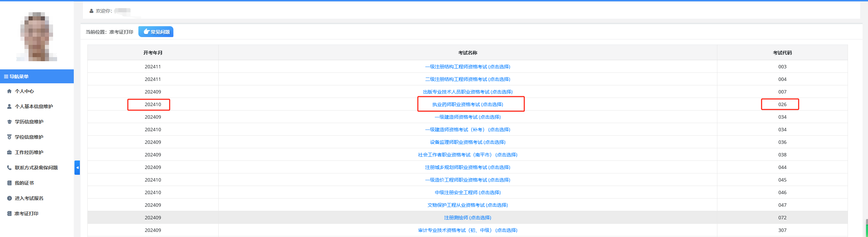
Task: Select 执业药师职业资格考试 exam link
Action: [x=467, y=104]
